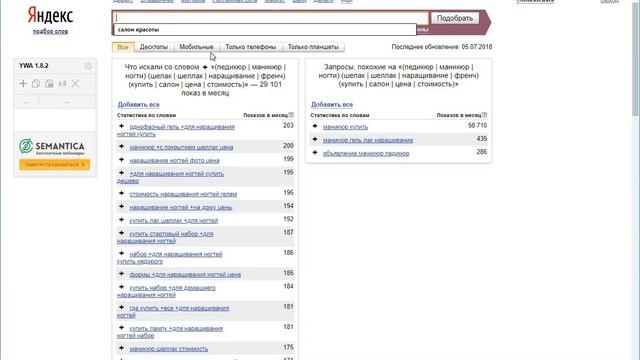Open 'наращивание ногтей на дому цены' link

tap(181, 207)
